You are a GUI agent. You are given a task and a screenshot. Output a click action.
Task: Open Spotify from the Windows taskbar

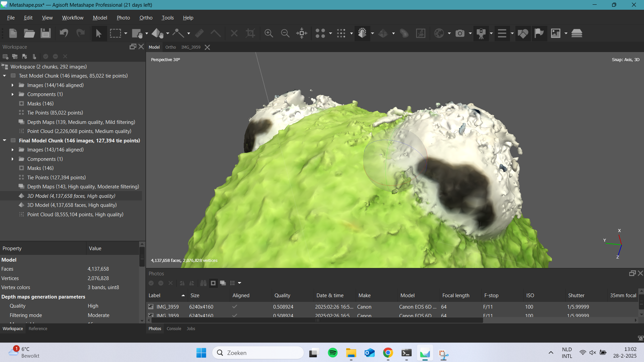coord(332,353)
